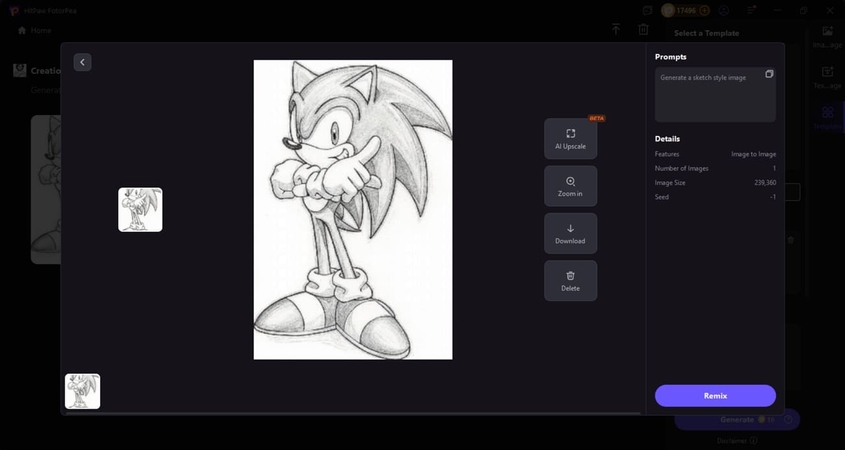The width and height of the screenshot is (845, 450).
Task: Click the Seed value -1
Action: click(773, 197)
